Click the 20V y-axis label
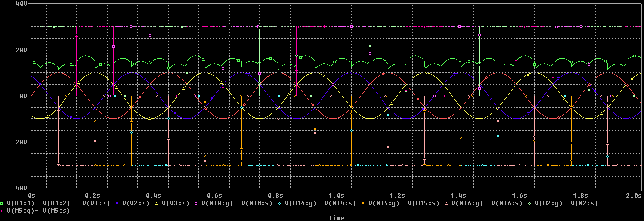The width and height of the screenshot is (644, 221). click(x=21, y=50)
